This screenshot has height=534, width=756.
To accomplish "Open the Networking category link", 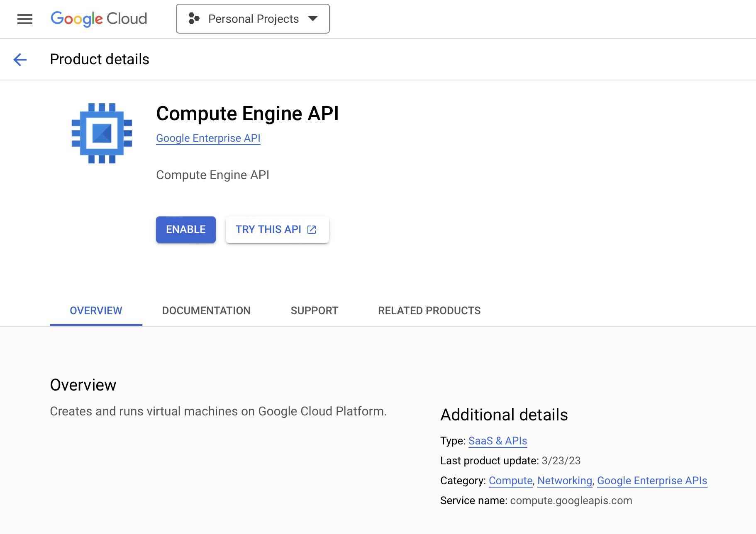I will coord(564,481).
